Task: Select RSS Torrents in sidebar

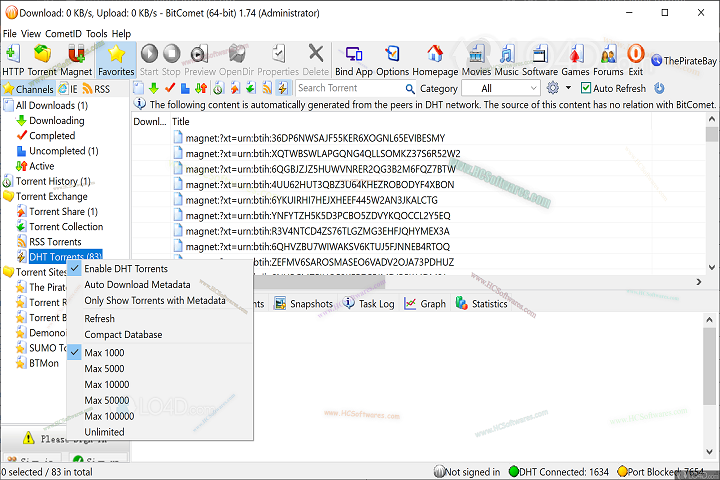Action: (49, 242)
